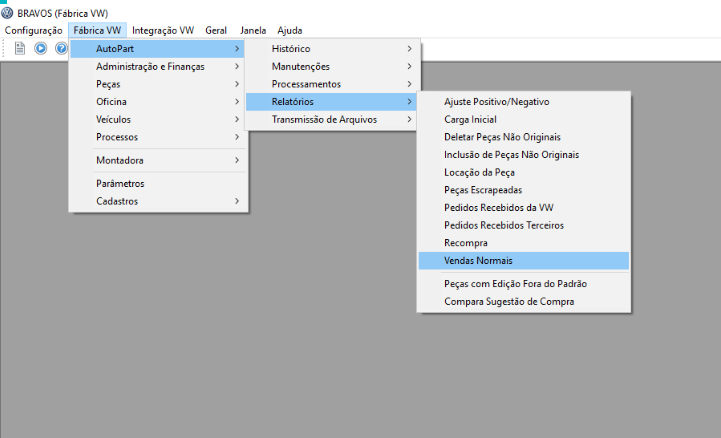Image resolution: width=721 pixels, height=438 pixels.
Task: Close the Fábrica VW menu
Action: (x=97, y=30)
